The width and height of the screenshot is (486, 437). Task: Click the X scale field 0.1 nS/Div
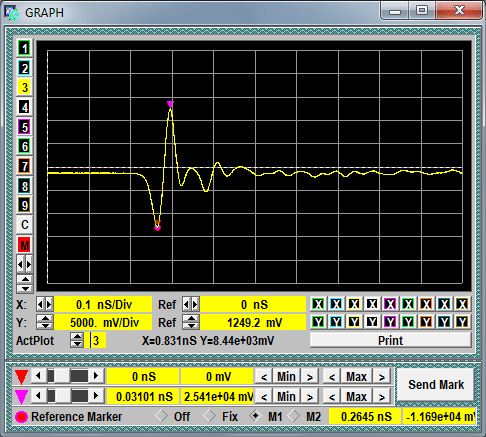tap(103, 304)
